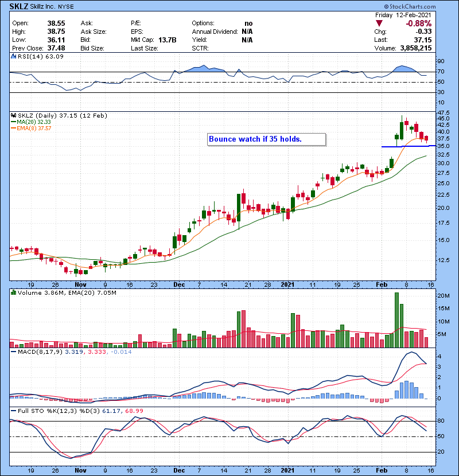This screenshot has height=476, width=459.
Task: Click the Mkt Cap value 13.7B
Action: pyautogui.click(x=168, y=40)
